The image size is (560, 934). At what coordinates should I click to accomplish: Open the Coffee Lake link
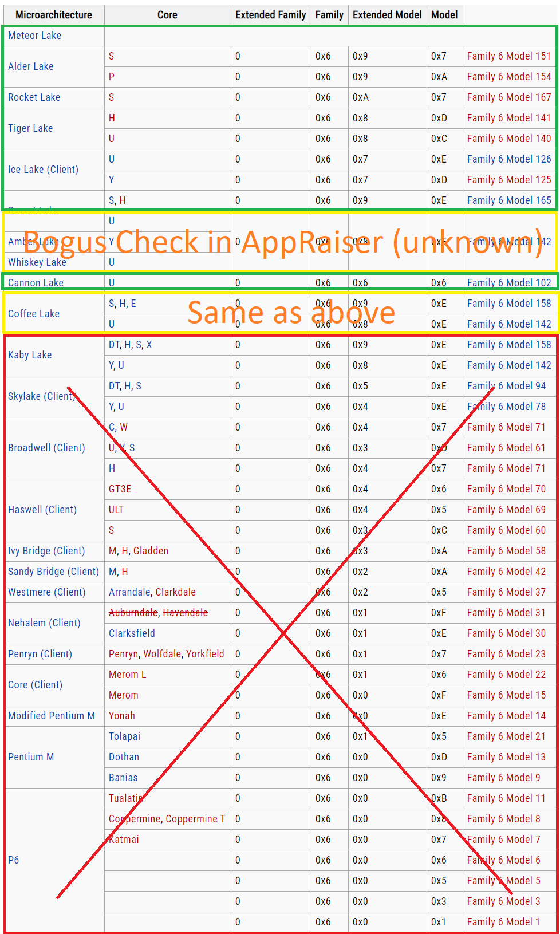(34, 314)
